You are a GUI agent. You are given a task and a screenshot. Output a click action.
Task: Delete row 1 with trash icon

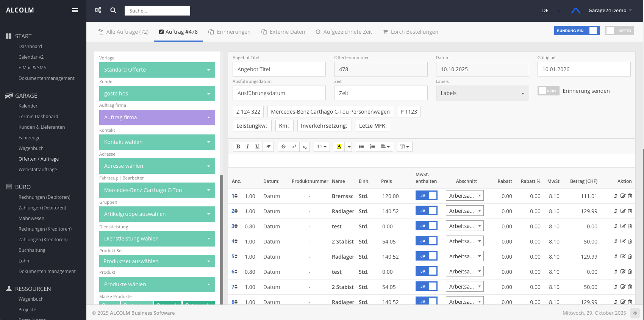tap(630, 196)
